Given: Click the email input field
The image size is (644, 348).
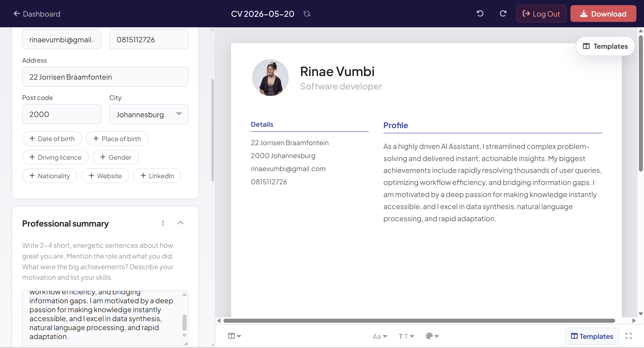Looking at the screenshot, I should pos(62,39).
